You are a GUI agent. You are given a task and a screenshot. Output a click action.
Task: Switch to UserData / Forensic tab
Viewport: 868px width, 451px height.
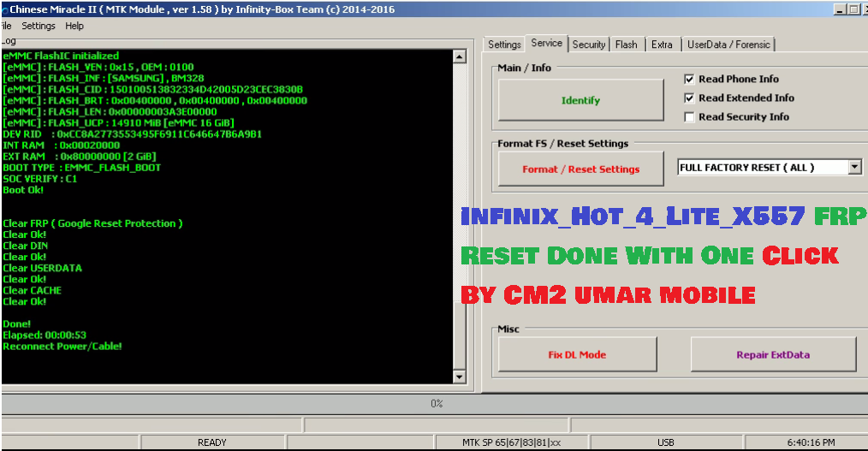(x=728, y=45)
